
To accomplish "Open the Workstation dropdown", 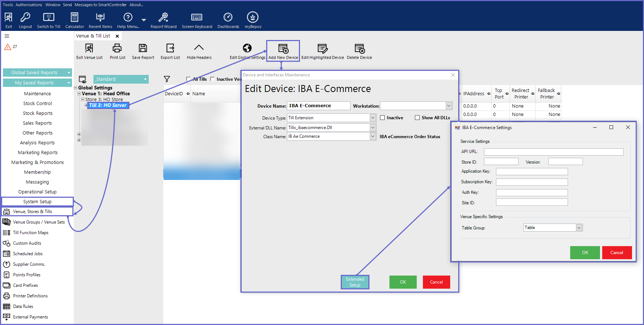I will tap(449, 106).
